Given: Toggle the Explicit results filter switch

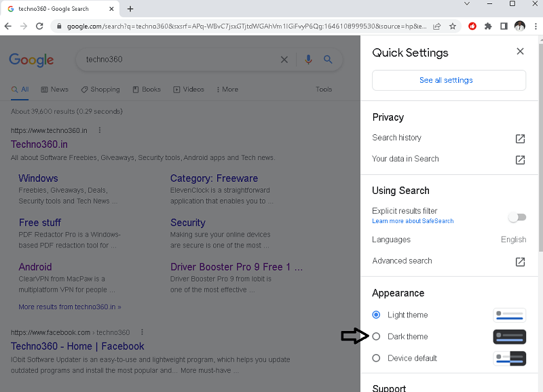Looking at the screenshot, I should point(517,217).
